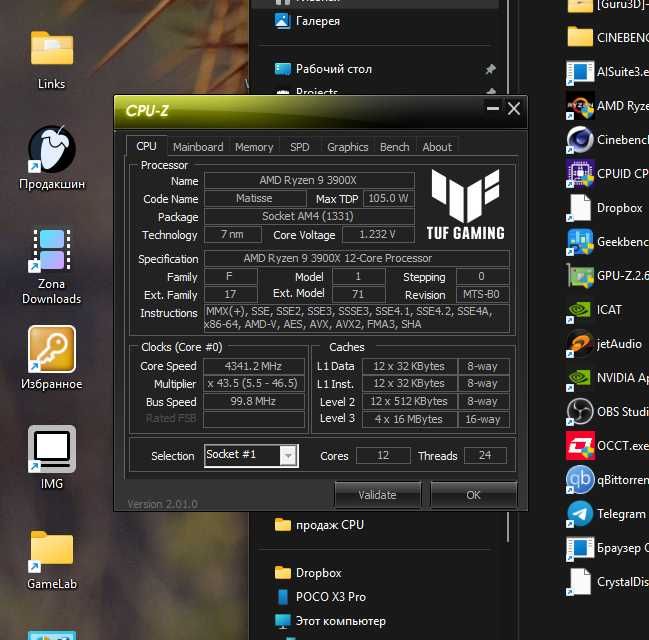
Task: Launch the Cinebench application icon
Action: click(x=579, y=140)
